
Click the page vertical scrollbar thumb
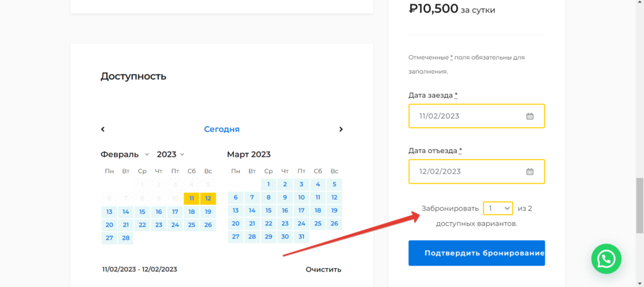(640, 206)
